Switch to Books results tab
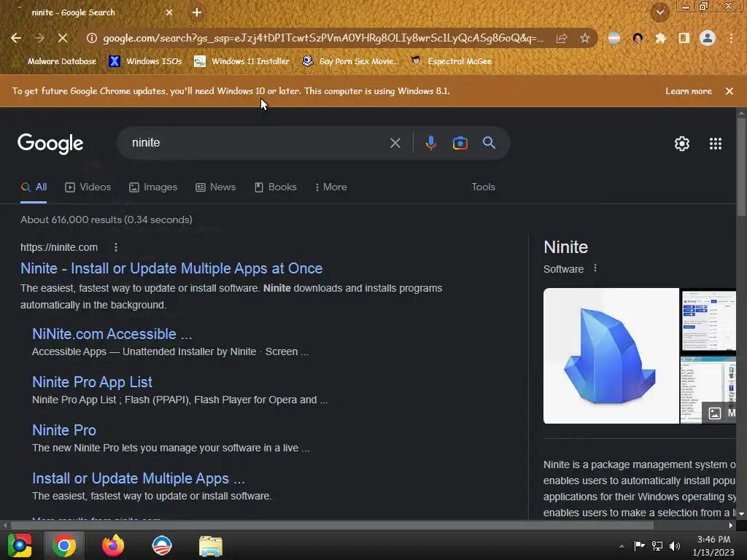The width and height of the screenshot is (747, 560). 275,187
